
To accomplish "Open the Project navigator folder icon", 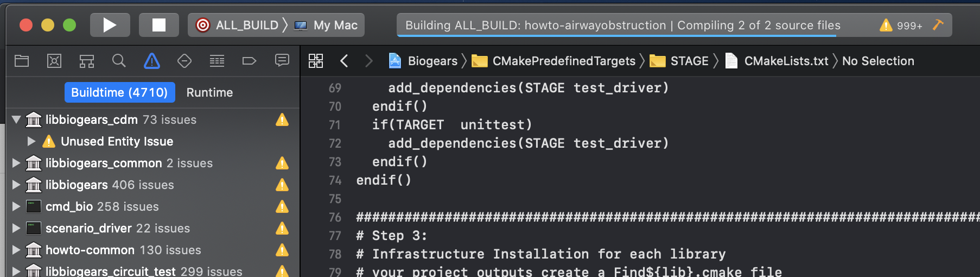I will click(x=22, y=61).
